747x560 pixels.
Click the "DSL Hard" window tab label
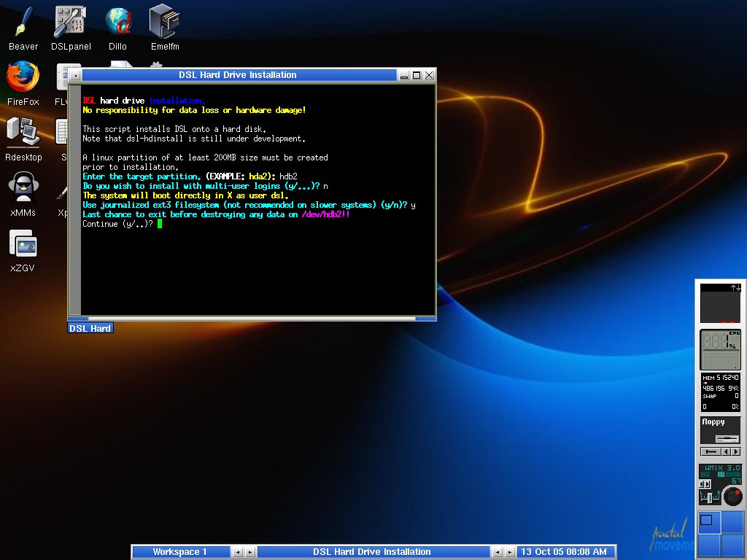tap(90, 328)
